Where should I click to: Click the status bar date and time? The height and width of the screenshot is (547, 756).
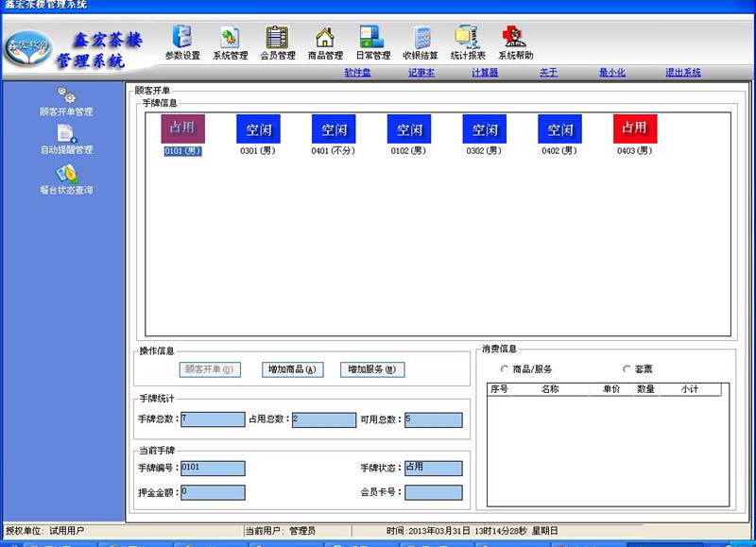coord(472,531)
